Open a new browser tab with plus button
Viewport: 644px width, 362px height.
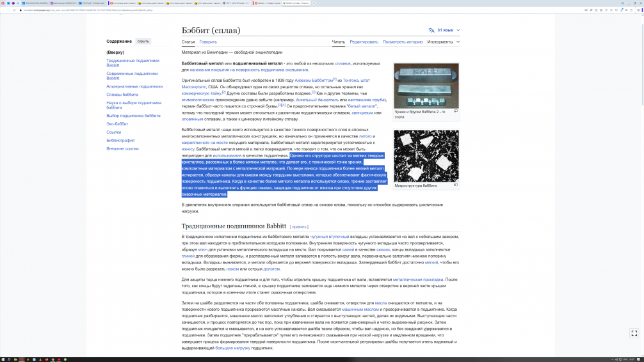(314, 3)
